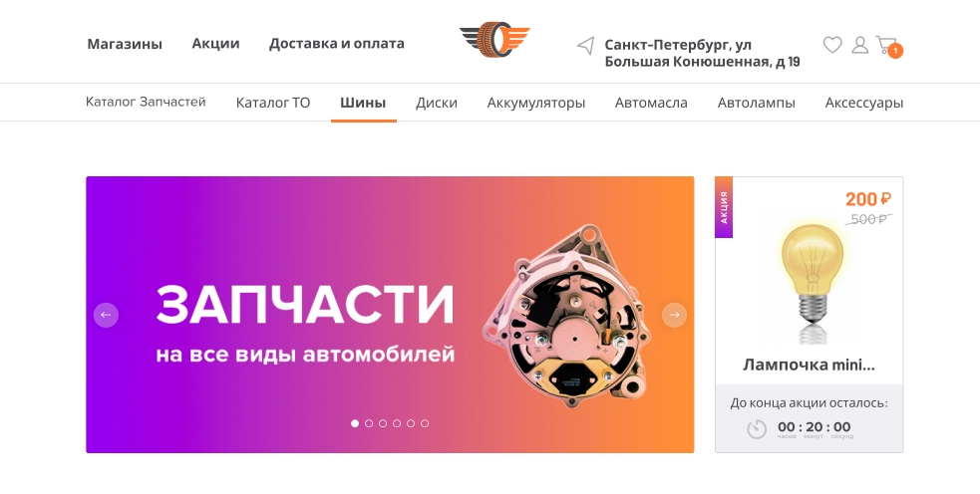Open the shopping cart icon

pos(888,46)
